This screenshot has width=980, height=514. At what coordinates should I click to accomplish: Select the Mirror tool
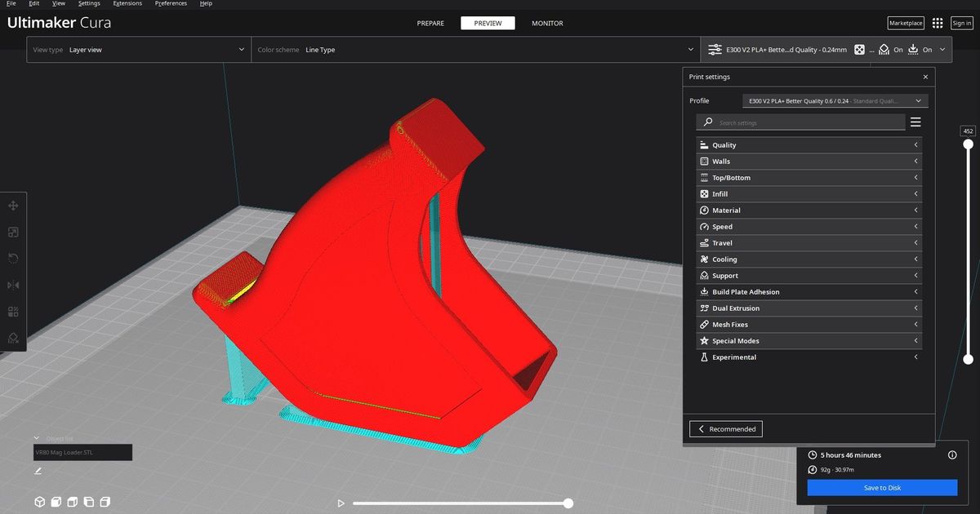tap(13, 284)
